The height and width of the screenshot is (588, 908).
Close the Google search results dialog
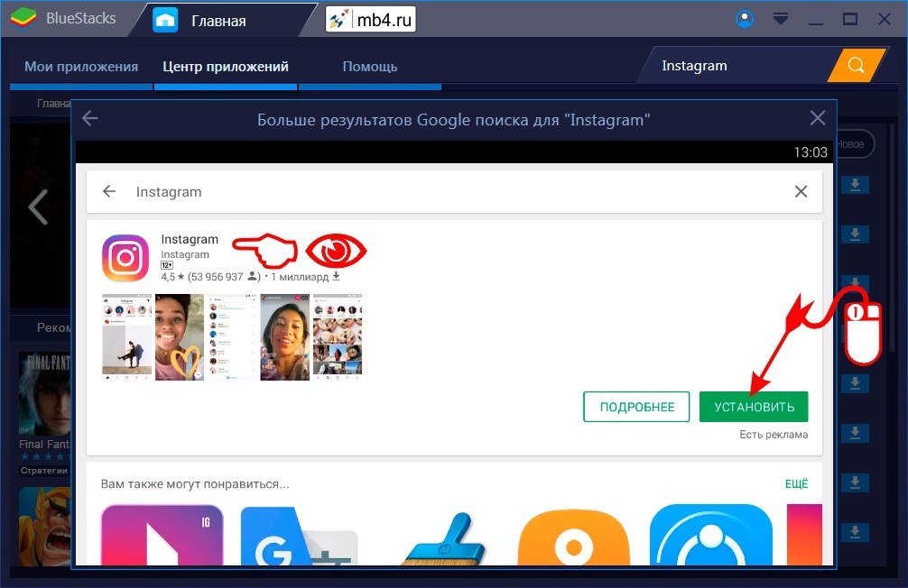[818, 119]
